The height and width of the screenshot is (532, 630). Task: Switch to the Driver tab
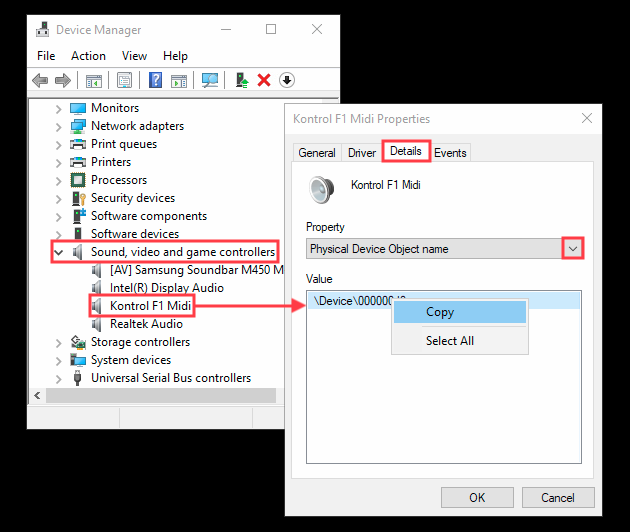point(362,153)
